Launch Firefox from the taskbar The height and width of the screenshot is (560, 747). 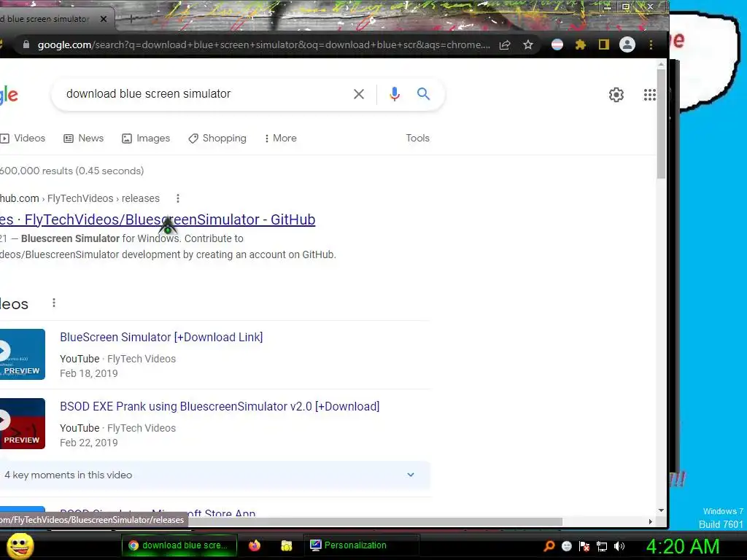(x=255, y=545)
